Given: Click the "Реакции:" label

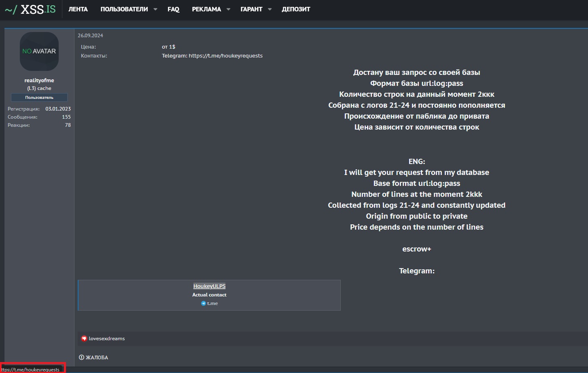Looking at the screenshot, I should click(x=19, y=125).
